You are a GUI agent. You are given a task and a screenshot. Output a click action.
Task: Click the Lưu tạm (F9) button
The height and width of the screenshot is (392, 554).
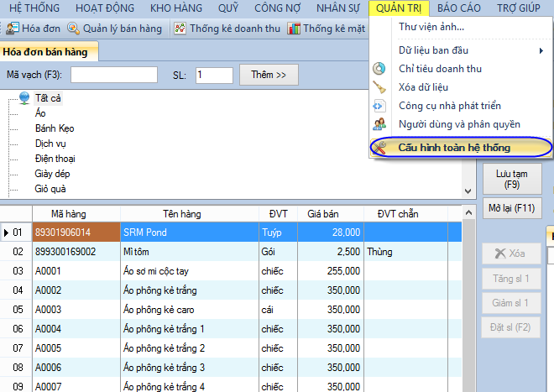click(x=510, y=178)
